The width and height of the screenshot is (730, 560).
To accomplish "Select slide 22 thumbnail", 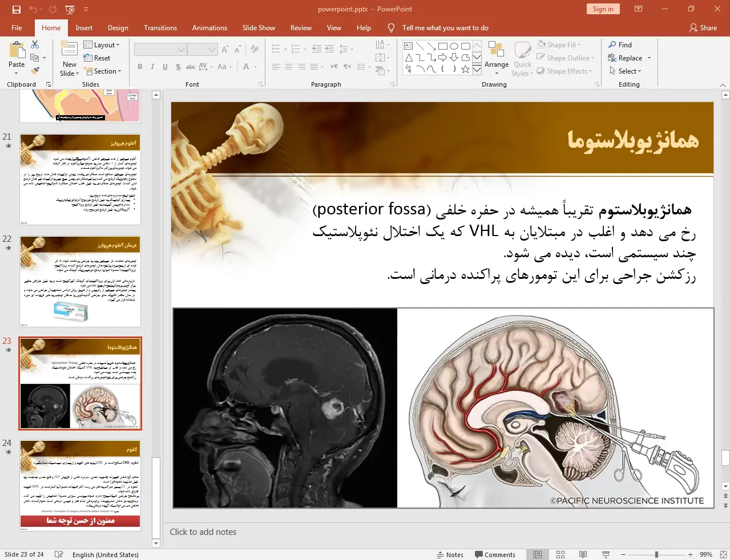I will click(x=80, y=281).
